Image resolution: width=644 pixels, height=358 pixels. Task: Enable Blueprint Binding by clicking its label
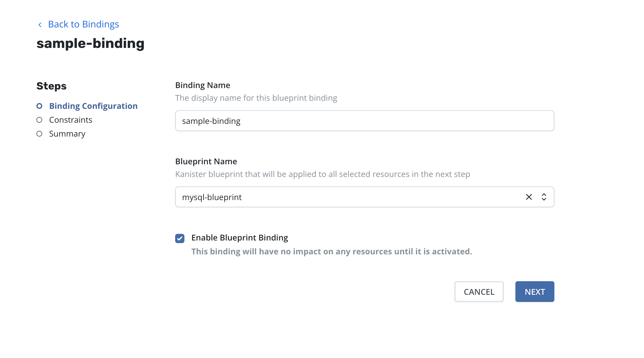[x=239, y=237]
